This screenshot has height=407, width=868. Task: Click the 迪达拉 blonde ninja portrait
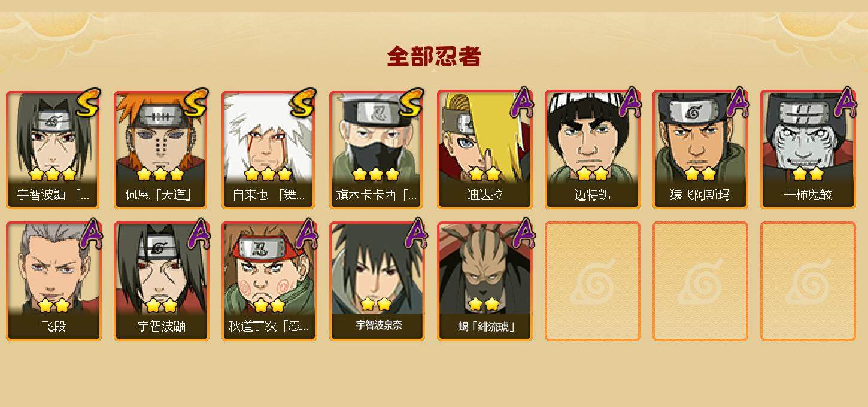pyautogui.click(x=485, y=138)
